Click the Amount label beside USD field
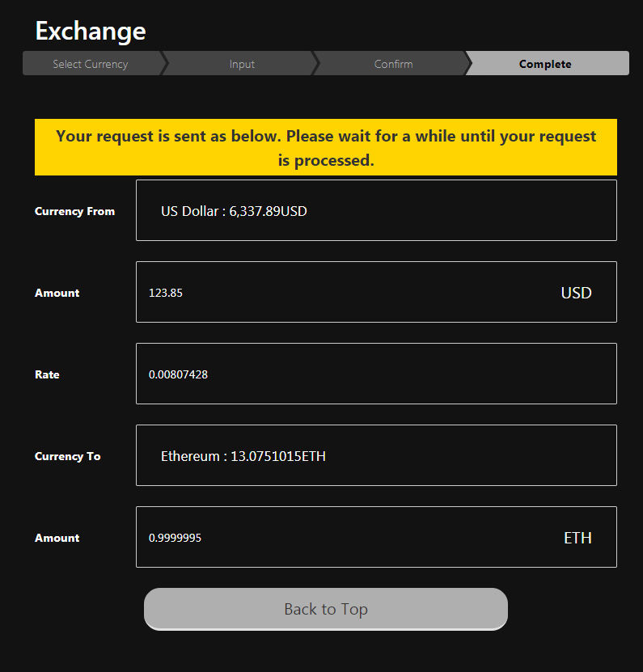The image size is (643, 672). [x=57, y=293]
